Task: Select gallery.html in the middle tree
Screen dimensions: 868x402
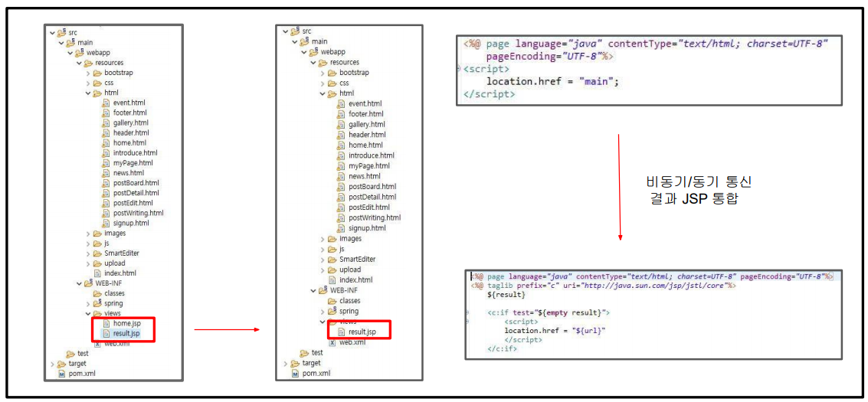Action: [367, 124]
